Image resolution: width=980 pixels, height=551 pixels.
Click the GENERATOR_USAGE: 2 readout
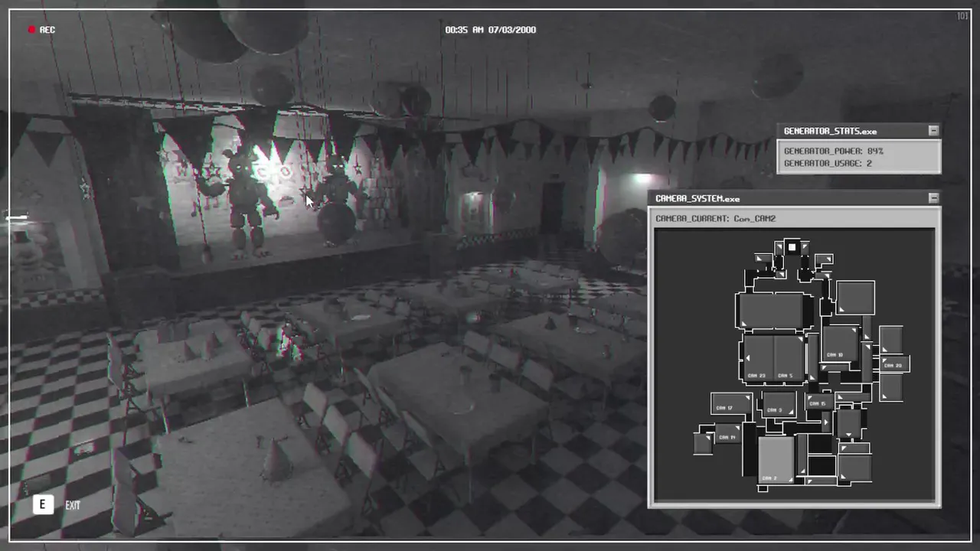828,163
